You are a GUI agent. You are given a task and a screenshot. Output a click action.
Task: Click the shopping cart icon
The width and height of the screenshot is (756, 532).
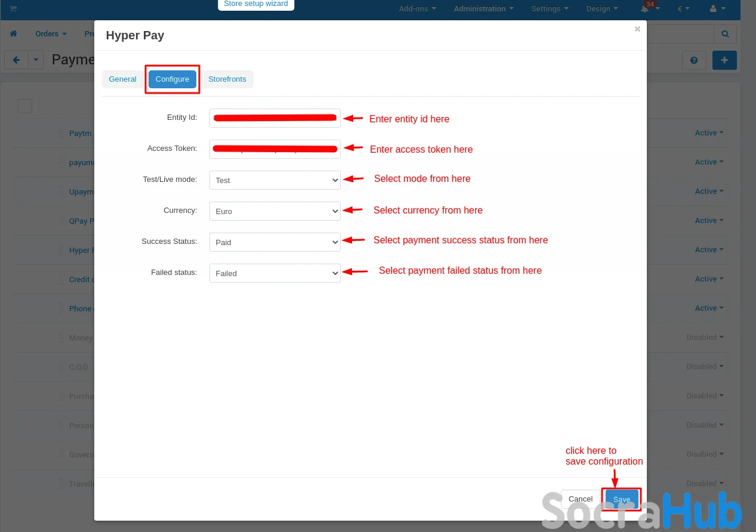tap(13, 9)
